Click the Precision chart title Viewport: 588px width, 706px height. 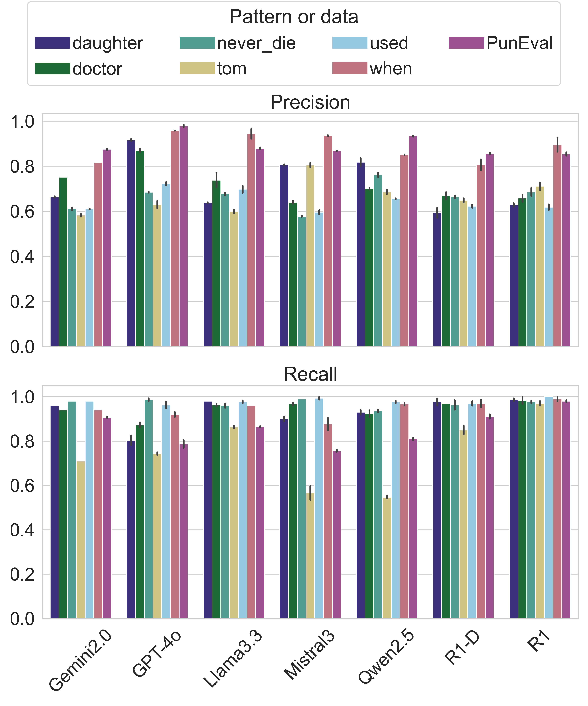pos(310,102)
